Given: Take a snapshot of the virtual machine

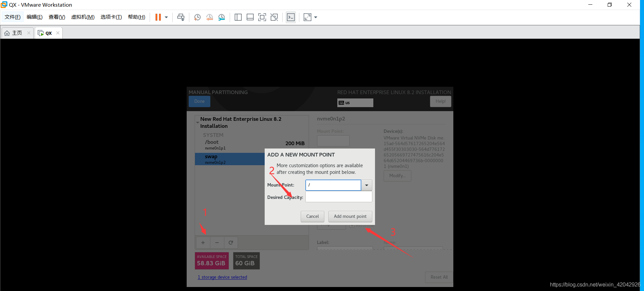Looking at the screenshot, I should 197,17.
